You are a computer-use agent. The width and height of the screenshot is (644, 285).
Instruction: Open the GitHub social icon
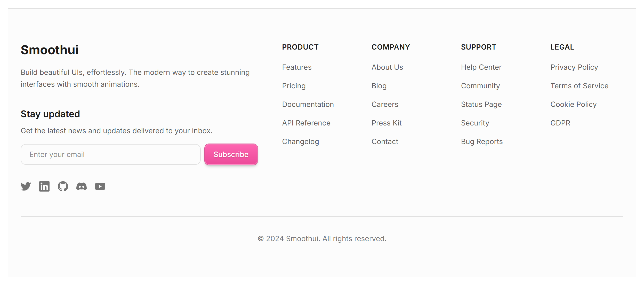click(63, 186)
